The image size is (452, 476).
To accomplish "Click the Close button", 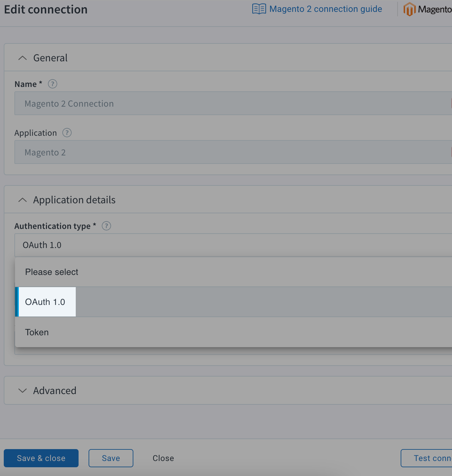I will point(163,458).
